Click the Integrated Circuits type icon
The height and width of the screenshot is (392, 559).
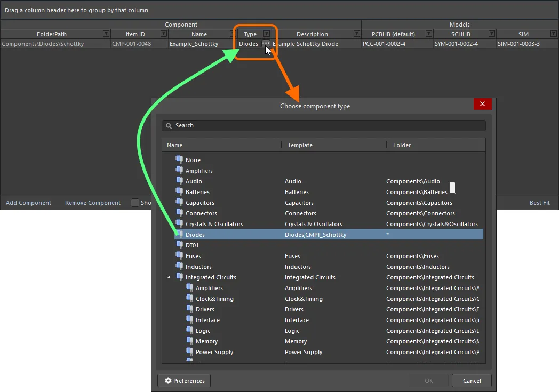point(179,277)
